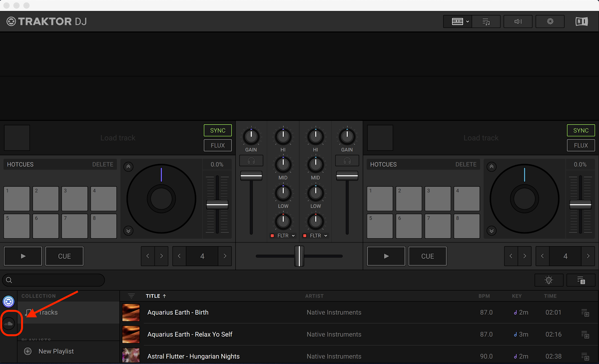Click the right channel MID knob

[316, 165]
